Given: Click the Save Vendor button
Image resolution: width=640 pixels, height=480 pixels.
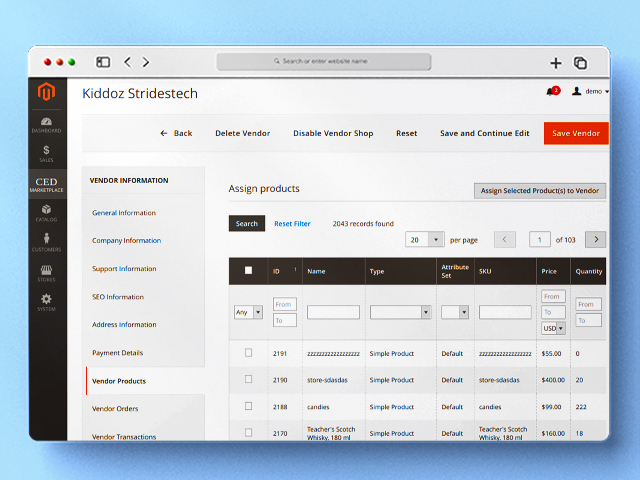Looking at the screenshot, I should click(x=576, y=133).
